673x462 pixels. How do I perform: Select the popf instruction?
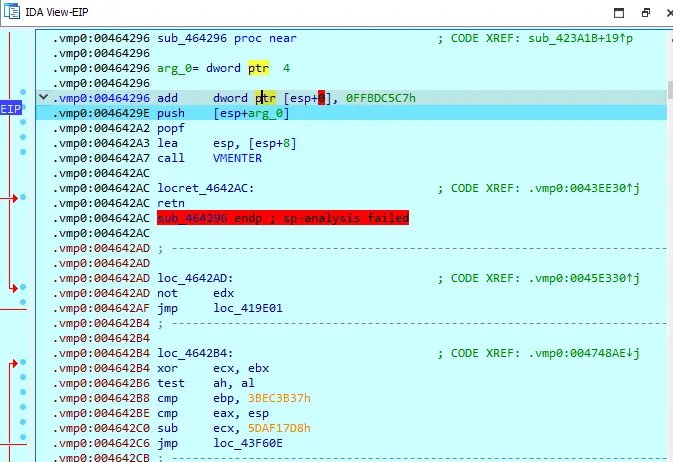click(x=171, y=128)
